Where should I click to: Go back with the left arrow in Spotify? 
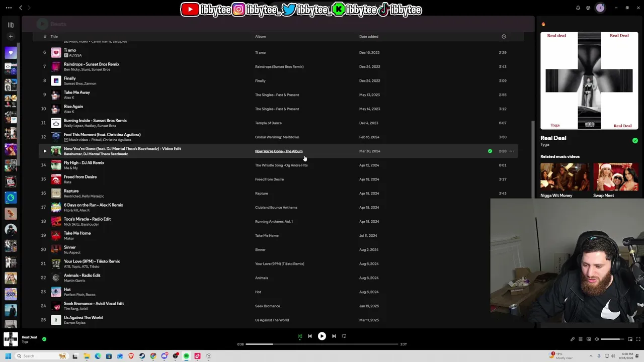pos(21,8)
